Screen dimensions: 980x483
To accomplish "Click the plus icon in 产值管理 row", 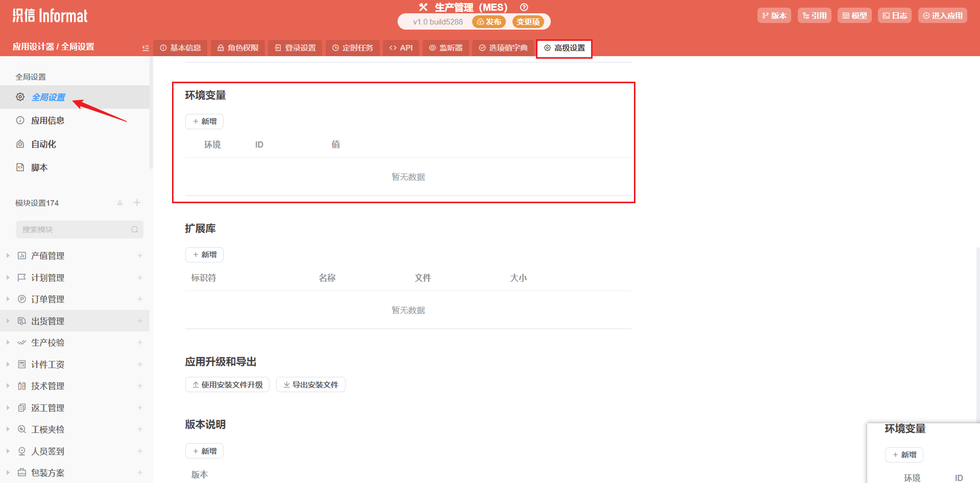I will [140, 256].
